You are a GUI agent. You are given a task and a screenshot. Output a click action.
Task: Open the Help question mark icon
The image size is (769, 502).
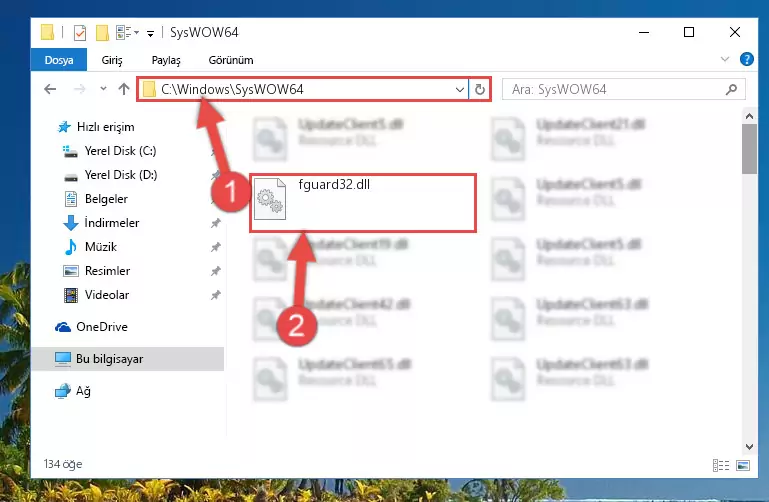(746, 59)
